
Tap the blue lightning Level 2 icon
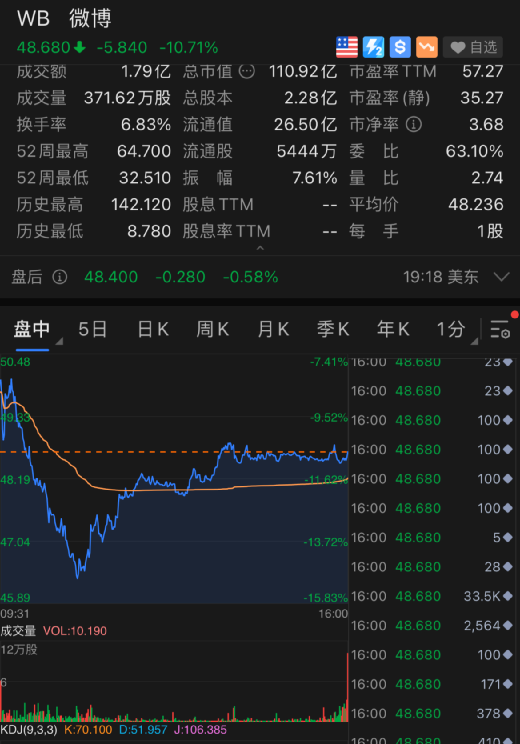click(x=373, y=47)
